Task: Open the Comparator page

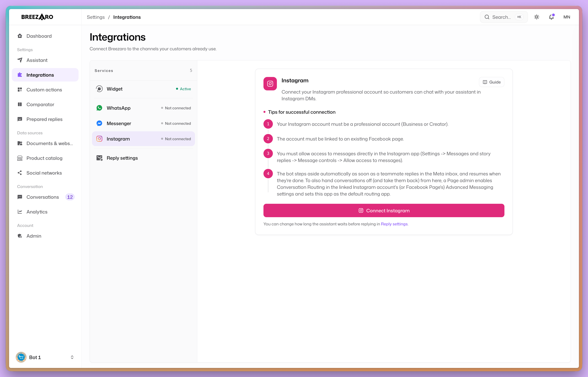Action: (x=45, y=104)
